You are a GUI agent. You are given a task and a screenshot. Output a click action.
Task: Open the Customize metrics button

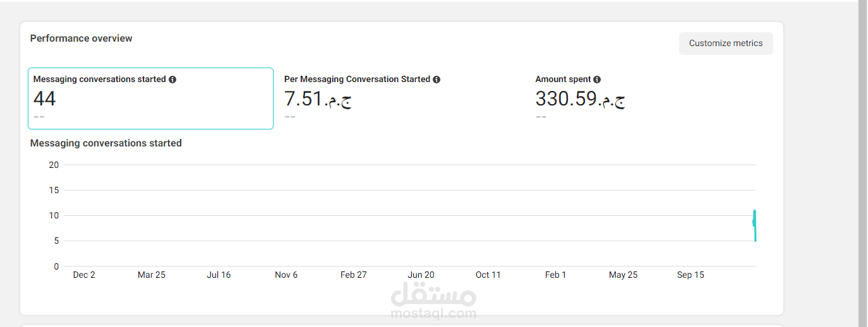tap(726, 44)
